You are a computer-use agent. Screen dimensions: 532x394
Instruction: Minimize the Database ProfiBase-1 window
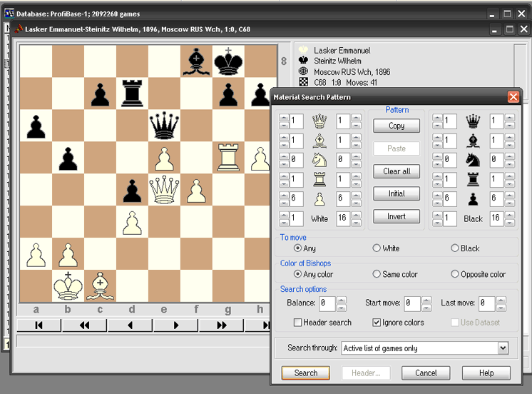pos(492,14)
